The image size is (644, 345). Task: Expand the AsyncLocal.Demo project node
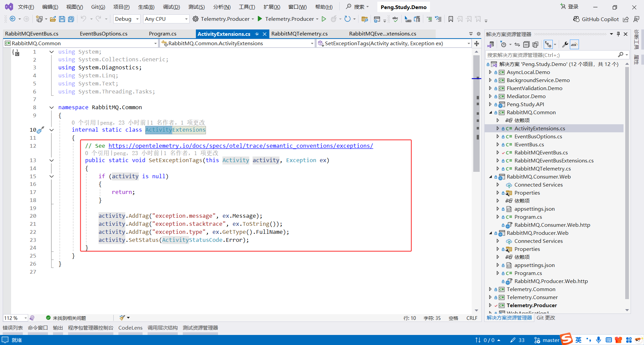(x=490, y=72)
